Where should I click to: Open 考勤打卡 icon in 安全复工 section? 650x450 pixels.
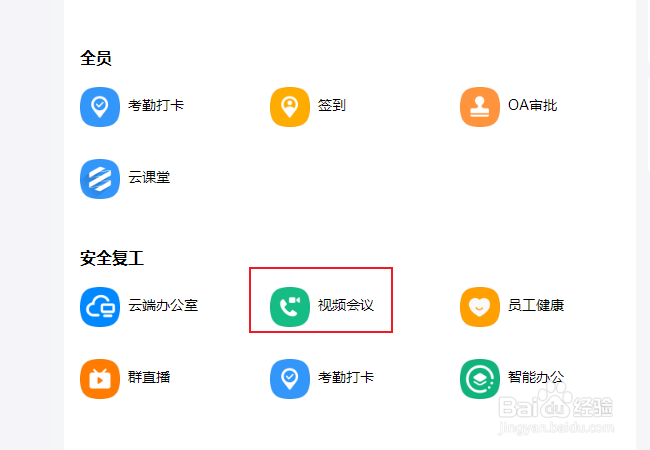coord(290,379)
